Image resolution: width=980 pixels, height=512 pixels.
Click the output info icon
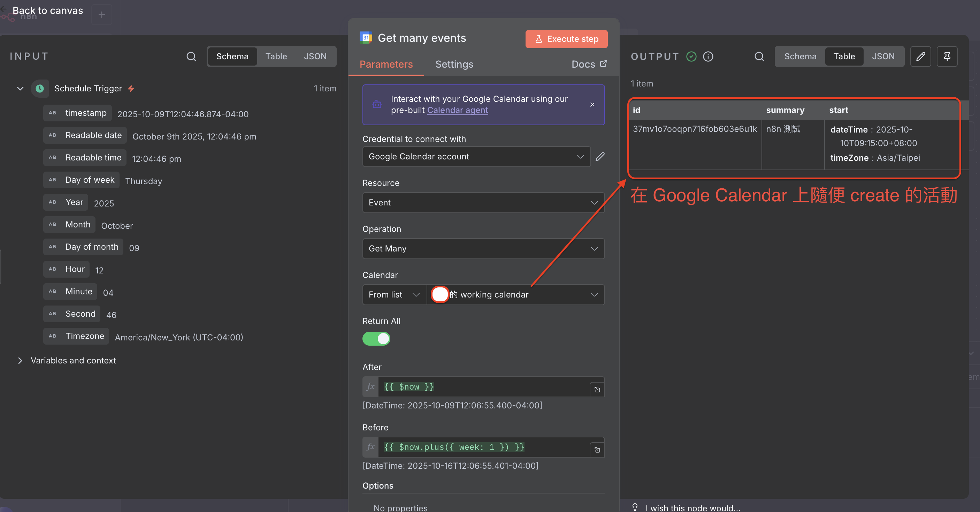click(x=708, y=57)
